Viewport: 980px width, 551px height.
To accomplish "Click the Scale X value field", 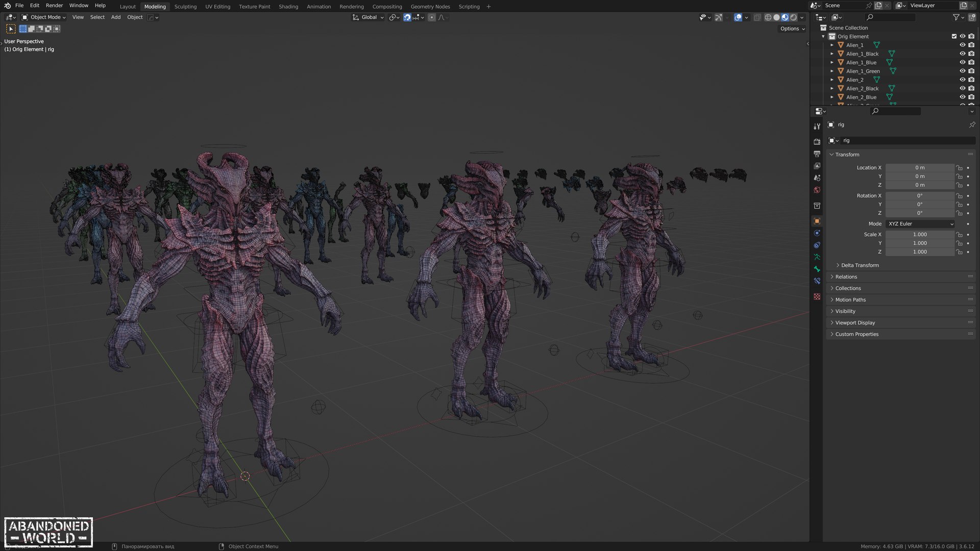I will [920, 235].
